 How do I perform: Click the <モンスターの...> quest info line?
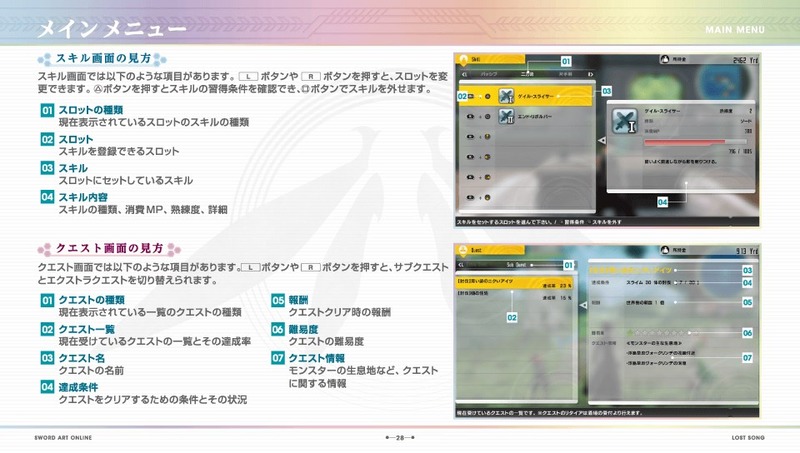click(x=654, y=343)
